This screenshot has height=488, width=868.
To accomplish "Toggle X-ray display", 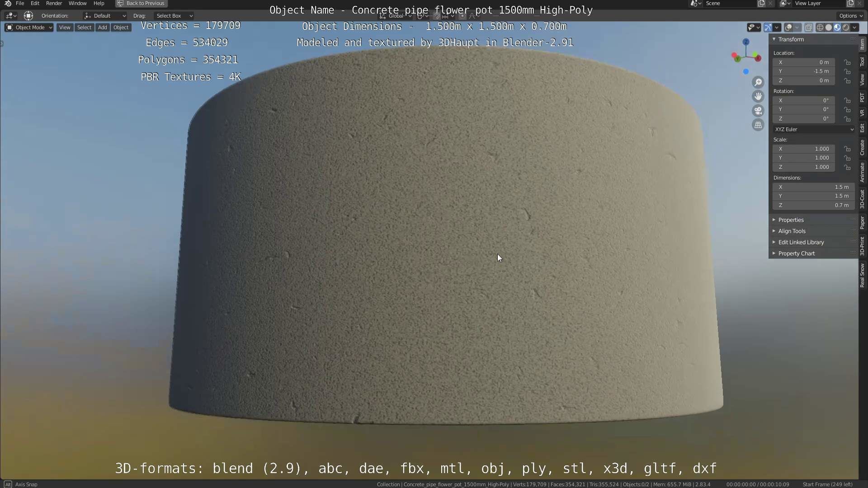I will [x=809, y=28].
